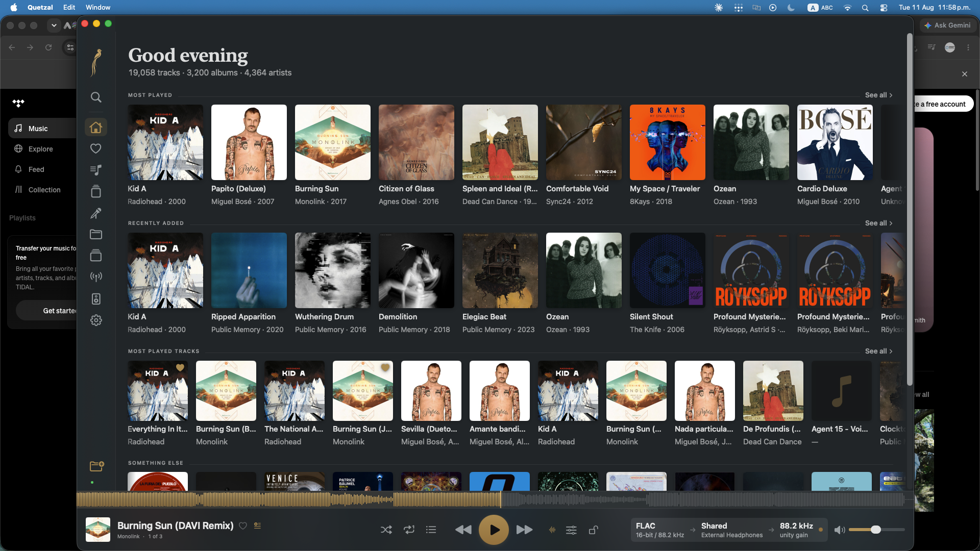The width and height of the screenshot is (980, 551).
Task: Open Favorites heart icon in sidebar
Action: 96,148
